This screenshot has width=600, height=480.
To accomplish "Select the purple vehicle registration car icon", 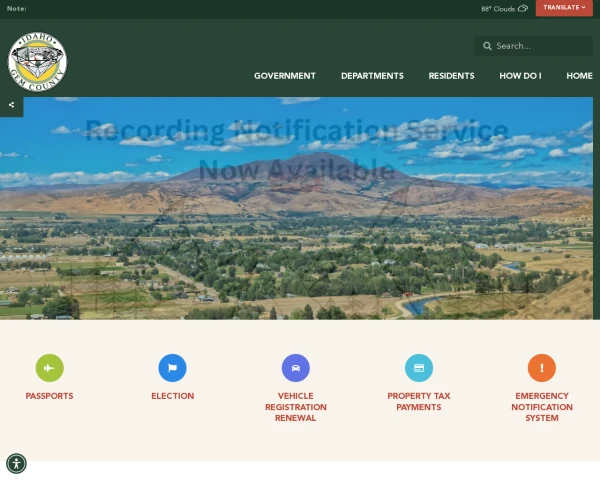I will (x=296, y=368).
